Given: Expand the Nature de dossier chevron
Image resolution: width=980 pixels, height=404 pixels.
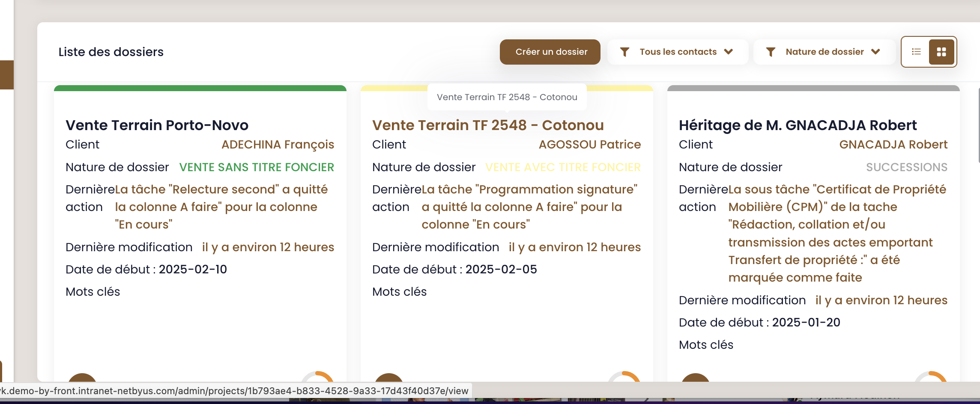Looking at the screenshot, I should 875,52.
